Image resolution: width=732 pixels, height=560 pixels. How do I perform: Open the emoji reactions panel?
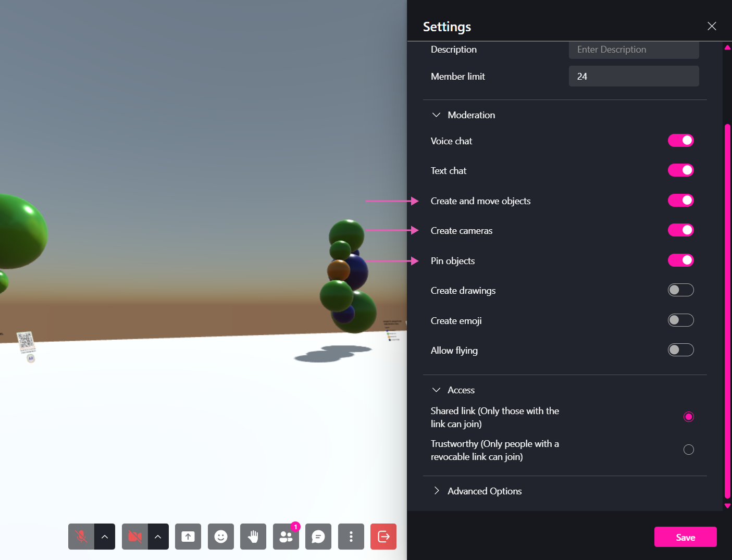click(220, 537)
